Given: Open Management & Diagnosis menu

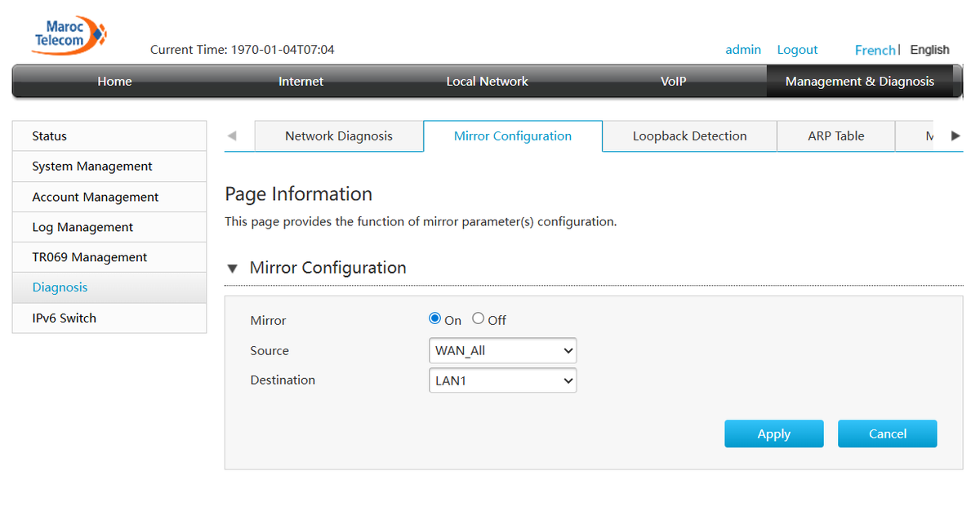Looking at the screenshot, I should [x=860, y=82].
